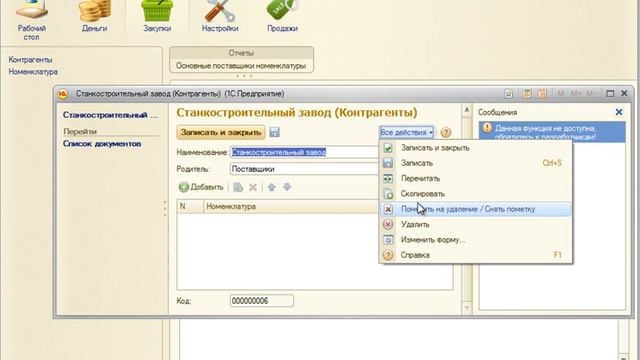
Task: Click the red X icon beside Удалить
Action: 388,224
